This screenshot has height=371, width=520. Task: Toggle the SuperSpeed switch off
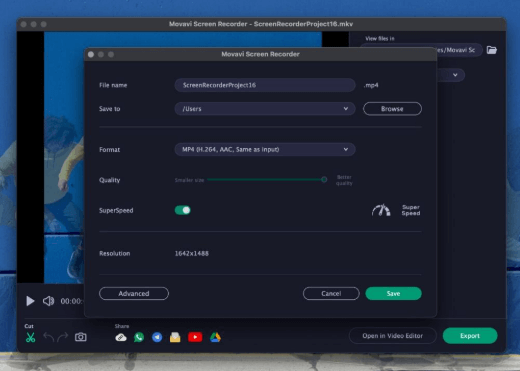pos(183,210)
